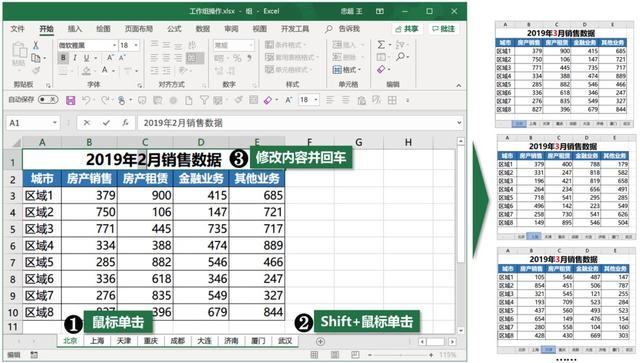Click the Find magnifier icon in editing group
The image size is (640, 363).
pos(400,57)
